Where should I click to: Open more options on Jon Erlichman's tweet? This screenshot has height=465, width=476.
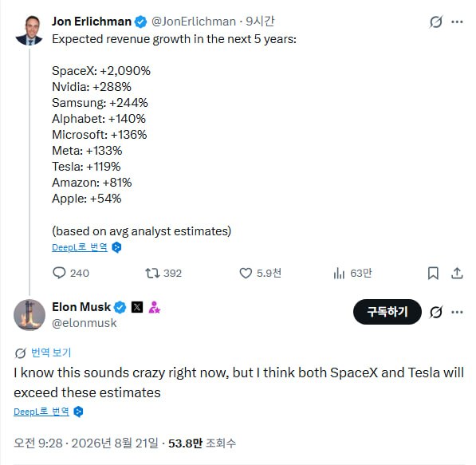pos(457,22)
